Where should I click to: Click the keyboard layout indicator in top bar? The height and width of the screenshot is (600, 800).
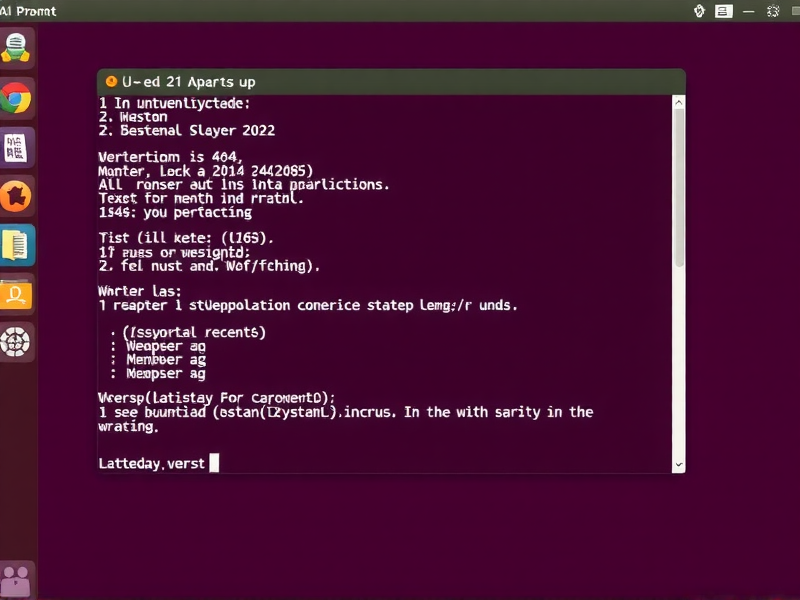coord(723,11)
